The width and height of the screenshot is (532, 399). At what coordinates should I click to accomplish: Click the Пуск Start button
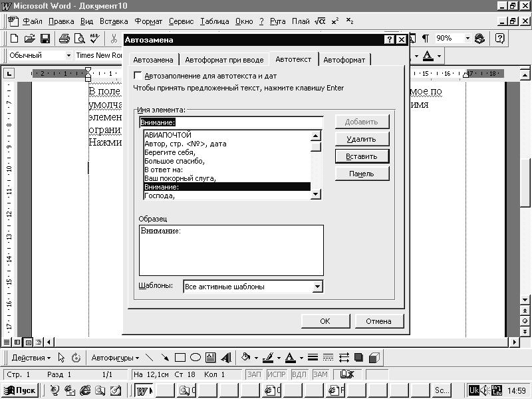click(20, 390)
